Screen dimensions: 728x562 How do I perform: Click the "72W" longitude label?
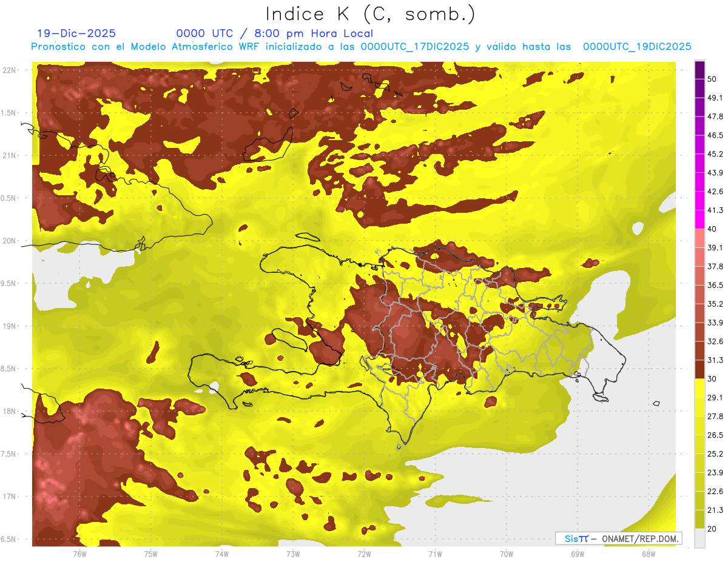(x=364, y=554)
